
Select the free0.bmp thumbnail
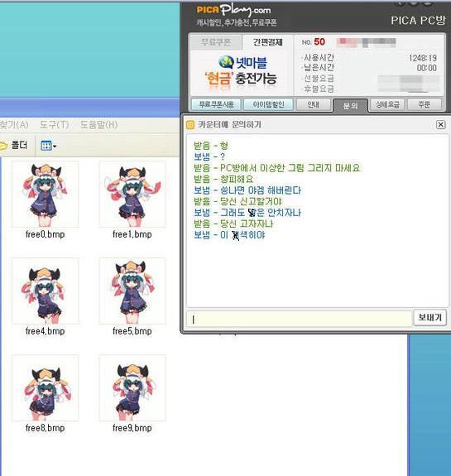(x=46, y=195)
